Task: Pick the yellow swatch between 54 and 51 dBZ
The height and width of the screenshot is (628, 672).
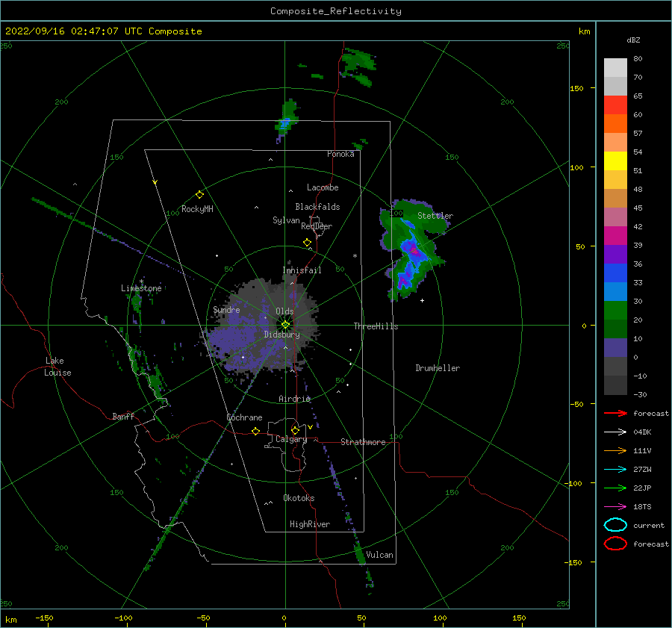Action: 615,161
